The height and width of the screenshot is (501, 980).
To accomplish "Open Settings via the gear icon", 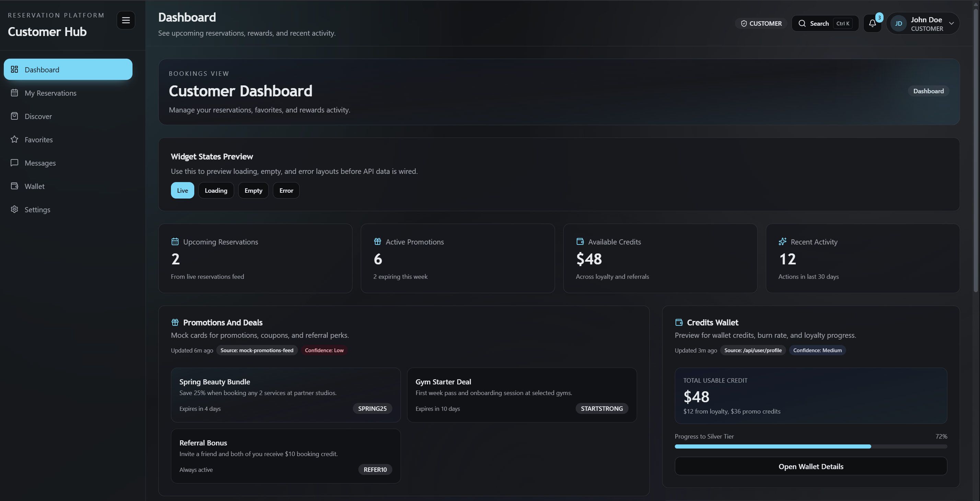I will 14,210.
